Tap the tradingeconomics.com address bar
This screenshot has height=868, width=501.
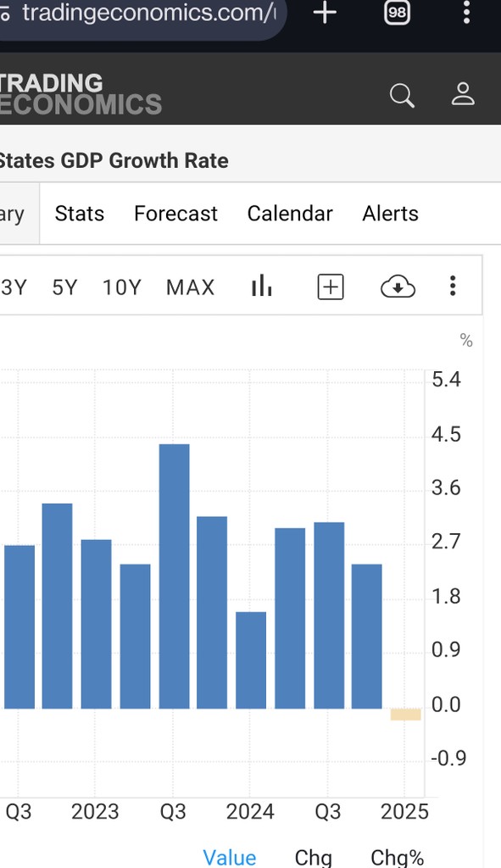(142, 14)
